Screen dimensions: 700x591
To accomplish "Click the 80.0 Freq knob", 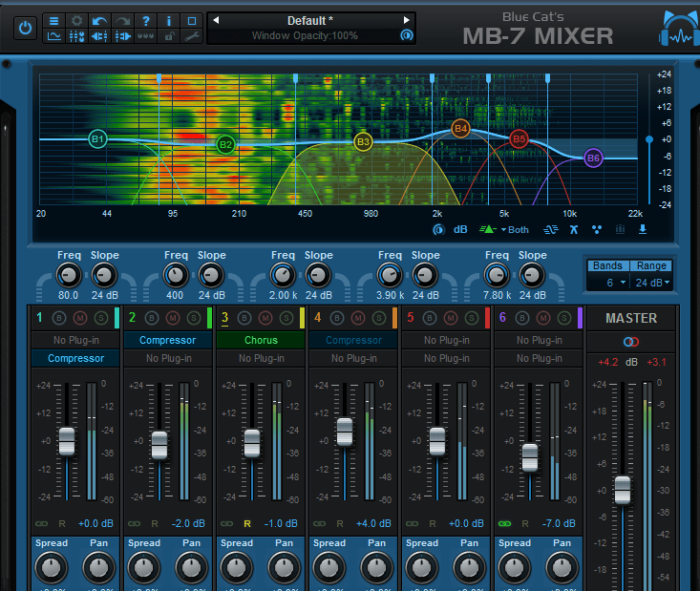I will click(69, 276).
